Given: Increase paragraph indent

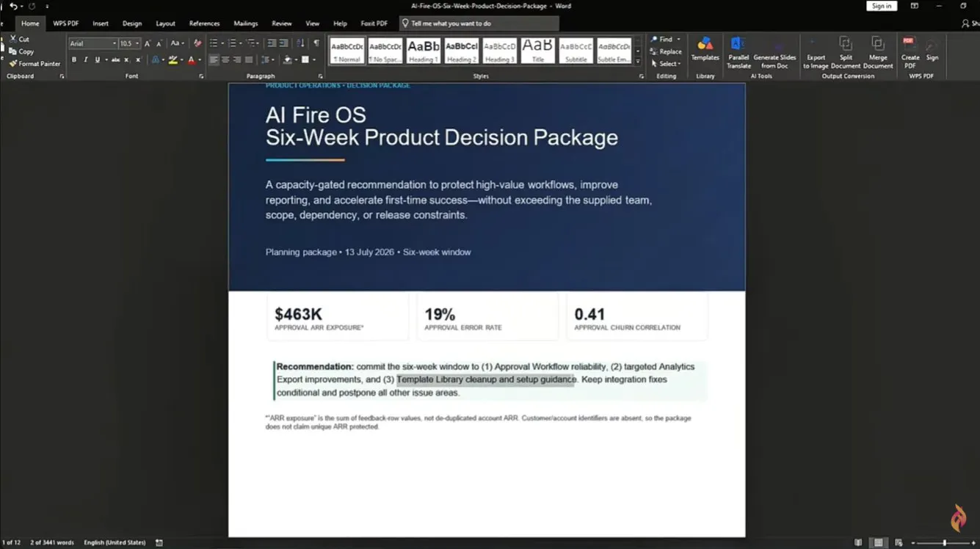Looking at the screenshot, I should [x=283, y=43].
